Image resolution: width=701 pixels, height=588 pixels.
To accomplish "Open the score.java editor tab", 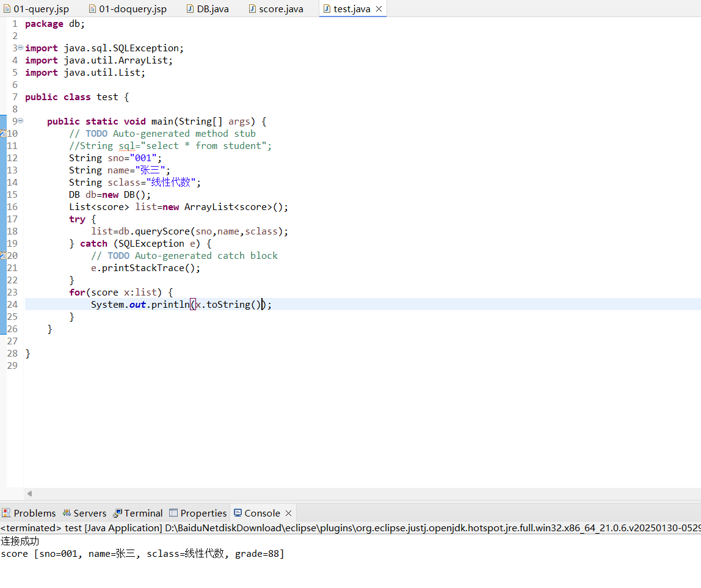I will coord(276,9).
